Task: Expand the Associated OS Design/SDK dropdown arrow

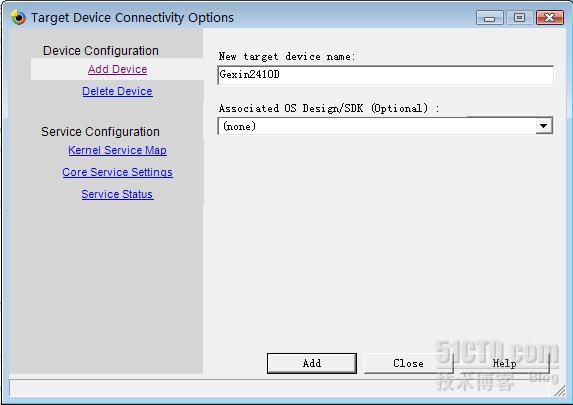Action: (x=544, y=126)
